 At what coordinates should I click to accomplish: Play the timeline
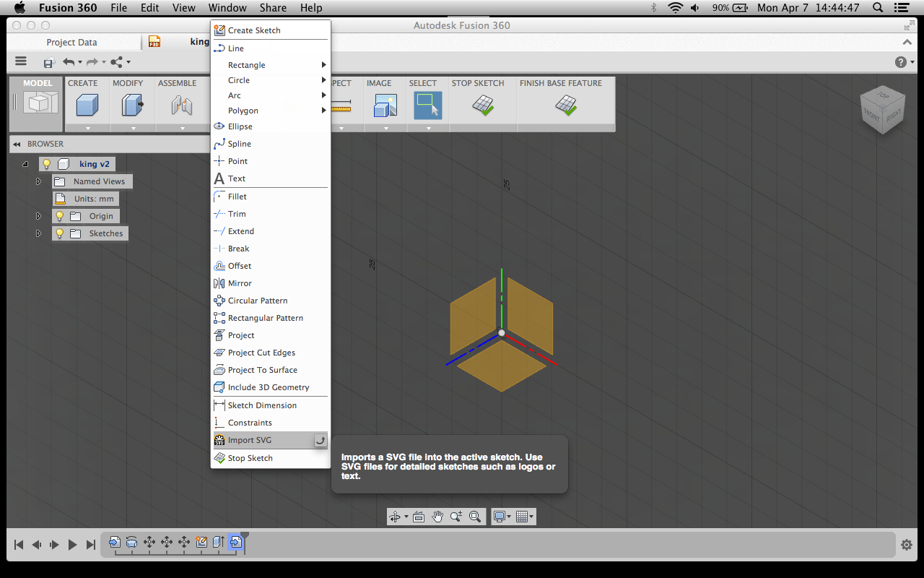72,545
